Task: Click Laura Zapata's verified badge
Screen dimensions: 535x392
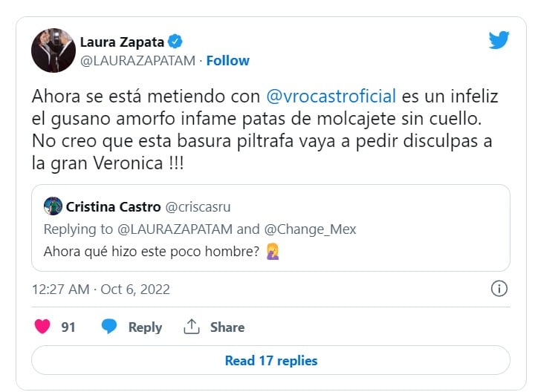Action: (x=175, y=41)
